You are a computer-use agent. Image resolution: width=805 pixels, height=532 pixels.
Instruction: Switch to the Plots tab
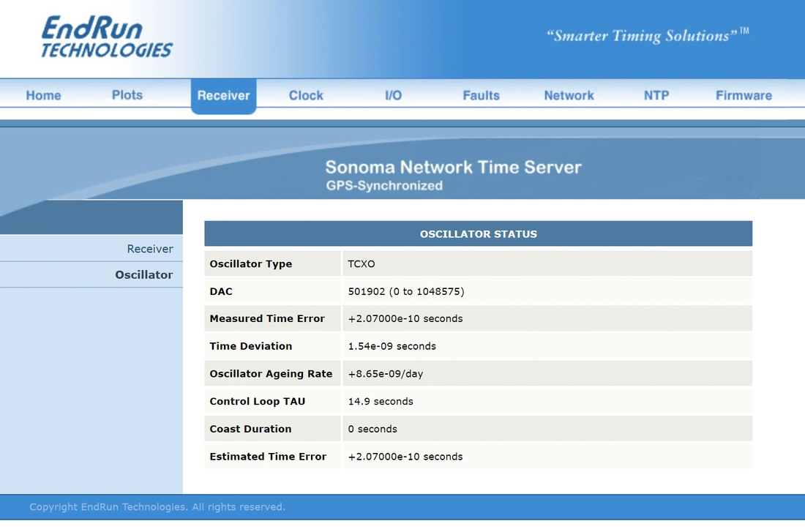(x=127, y=95)
